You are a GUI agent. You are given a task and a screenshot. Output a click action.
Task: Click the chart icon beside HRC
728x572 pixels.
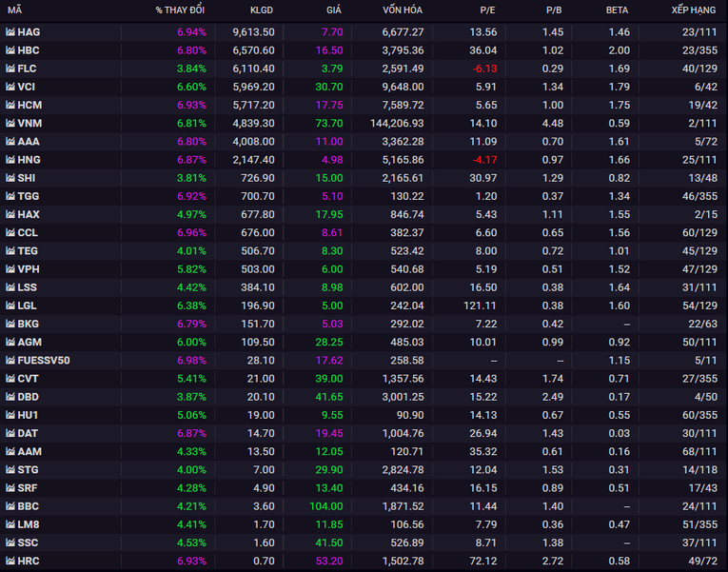click(10, 562)
